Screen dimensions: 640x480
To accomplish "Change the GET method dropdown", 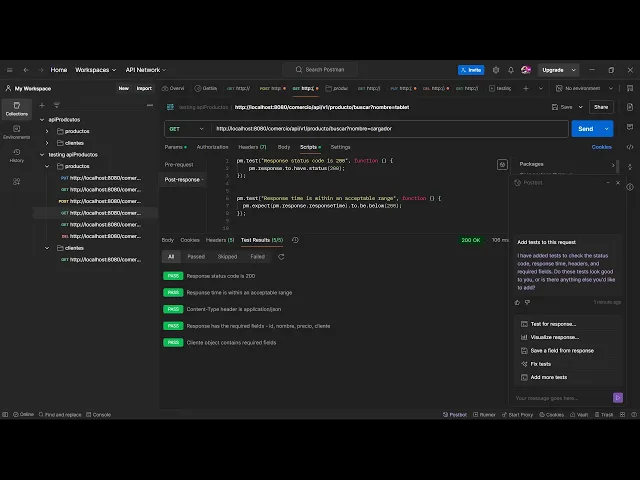I will tap(186, 129).
